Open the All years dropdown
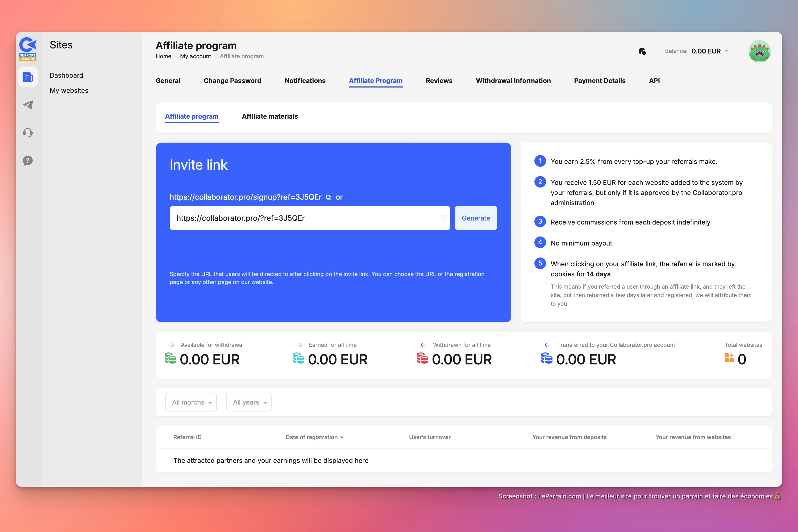The image size is (798, 532). (249, 402)
